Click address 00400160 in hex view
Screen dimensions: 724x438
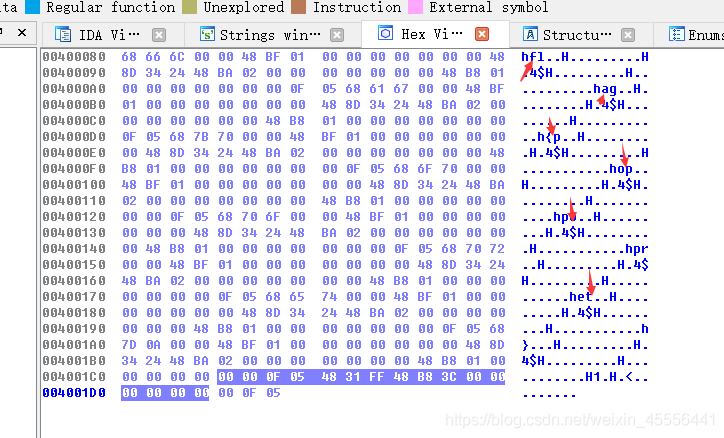click(74, 281)
